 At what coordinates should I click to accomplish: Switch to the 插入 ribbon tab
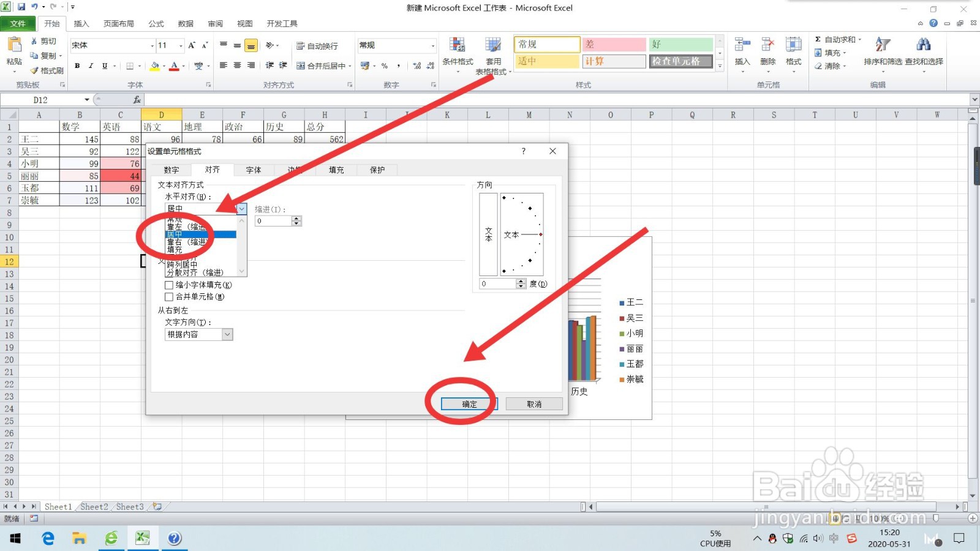[81, 23]
